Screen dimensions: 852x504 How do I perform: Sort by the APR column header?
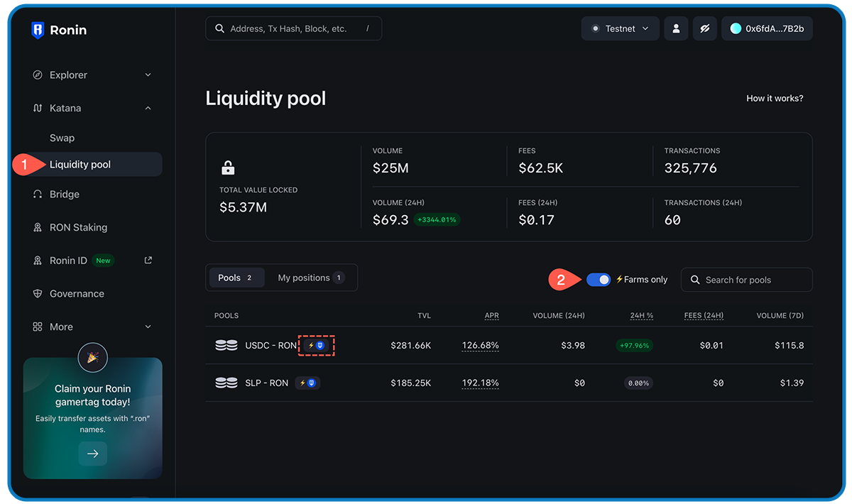491,315
